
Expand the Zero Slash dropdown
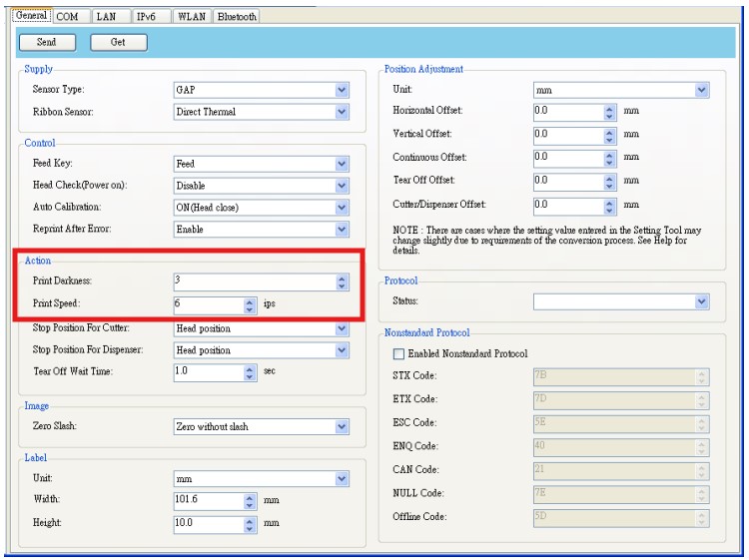pyautogui.click(x=343, y=427)
